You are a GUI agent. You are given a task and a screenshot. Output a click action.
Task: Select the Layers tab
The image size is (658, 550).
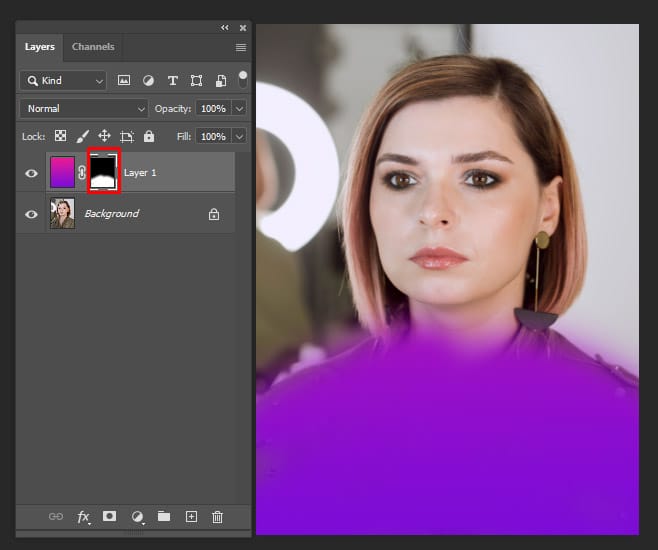(x=40, y=47)
